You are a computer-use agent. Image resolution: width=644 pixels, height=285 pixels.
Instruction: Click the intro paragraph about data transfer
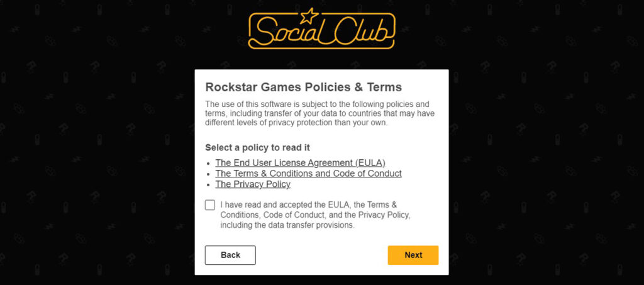[319, 113]
